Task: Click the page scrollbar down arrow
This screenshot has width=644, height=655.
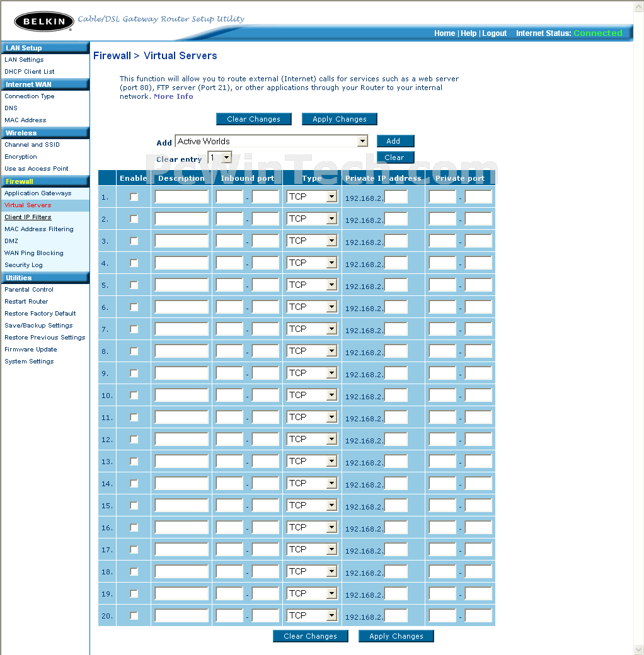Action: pyautogui.click(x=638, y=650)
